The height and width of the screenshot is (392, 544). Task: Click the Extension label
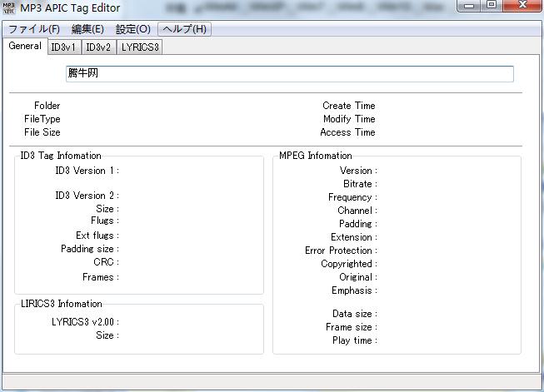[x=354, y=237]
